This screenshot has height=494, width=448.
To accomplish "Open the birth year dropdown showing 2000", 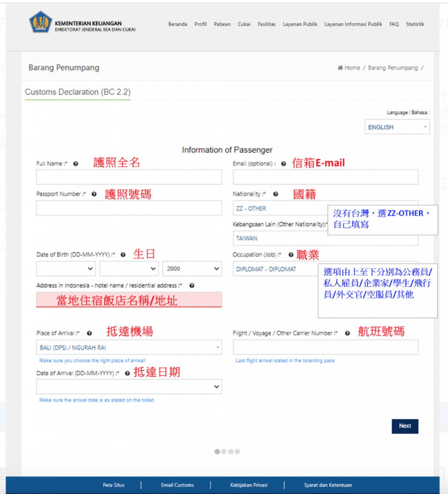I will tap(192, 269).
